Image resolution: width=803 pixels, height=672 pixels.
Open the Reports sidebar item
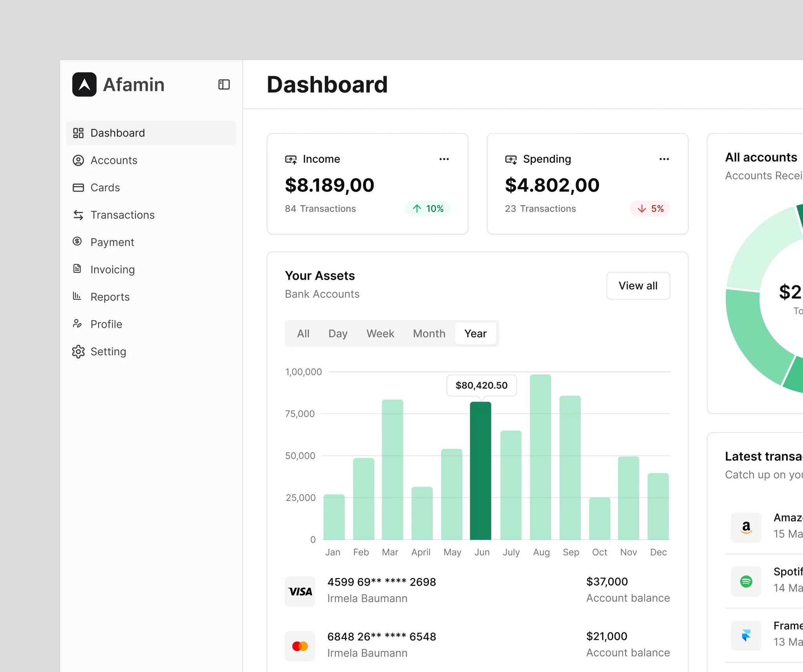[x=151, y=297]
